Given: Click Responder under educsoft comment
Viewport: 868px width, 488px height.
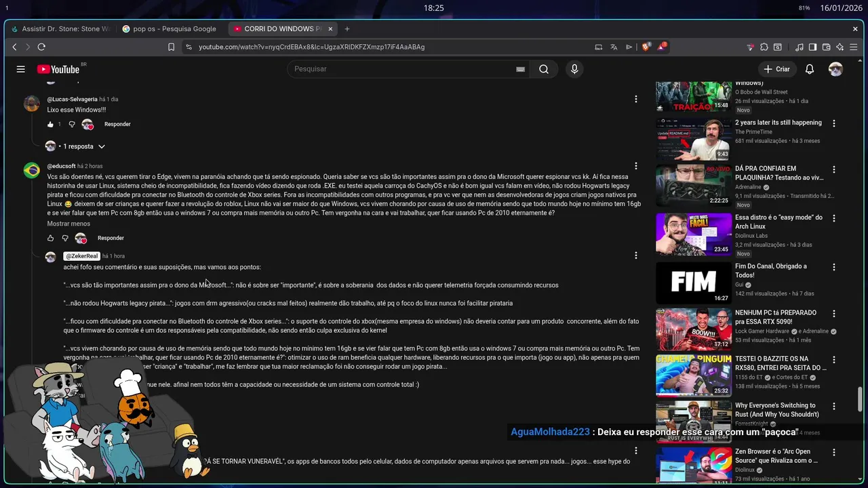Looking at the screenshot, I should click(111, 238).
